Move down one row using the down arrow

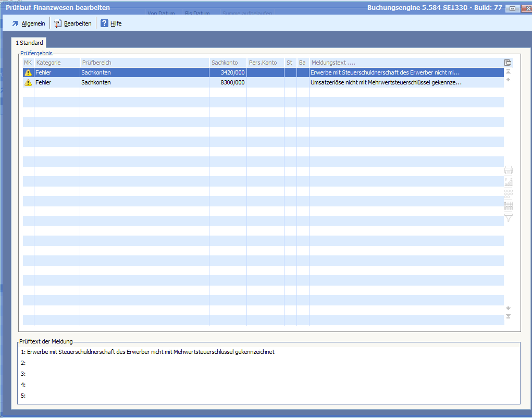click(x=509, y=308)
